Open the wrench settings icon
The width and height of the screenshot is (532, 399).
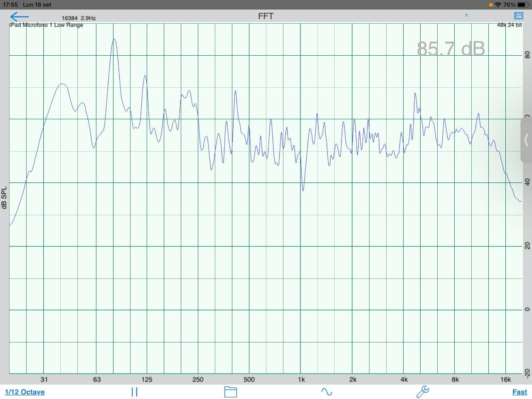(423, 392)
